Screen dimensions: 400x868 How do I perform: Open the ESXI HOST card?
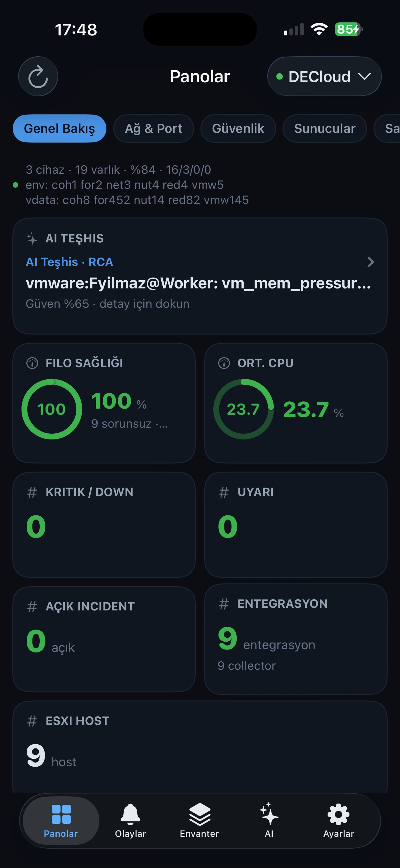(x=200, y=746)
